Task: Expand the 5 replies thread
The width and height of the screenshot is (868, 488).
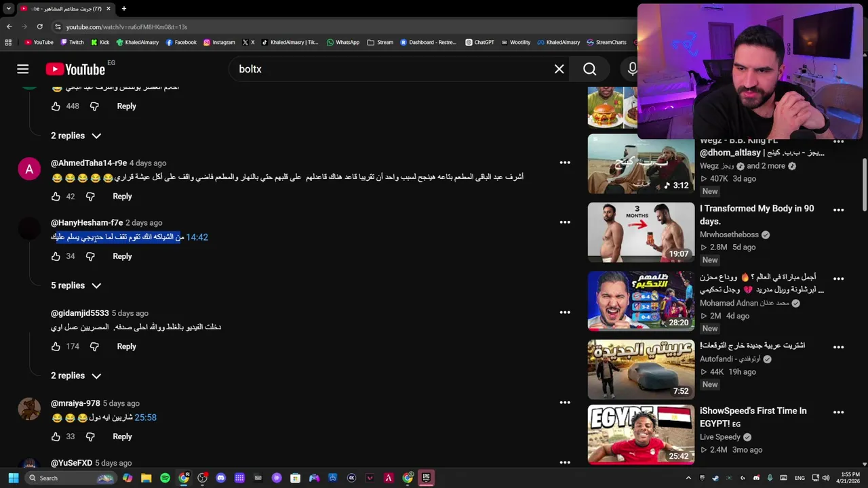Action: 76,285
